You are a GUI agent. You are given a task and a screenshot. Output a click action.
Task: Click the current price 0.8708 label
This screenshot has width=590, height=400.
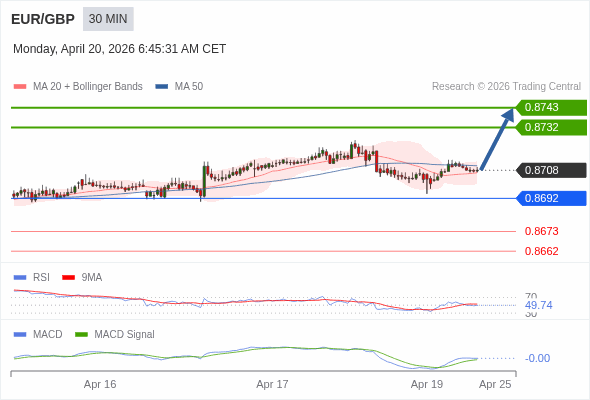tap(551, 170)
